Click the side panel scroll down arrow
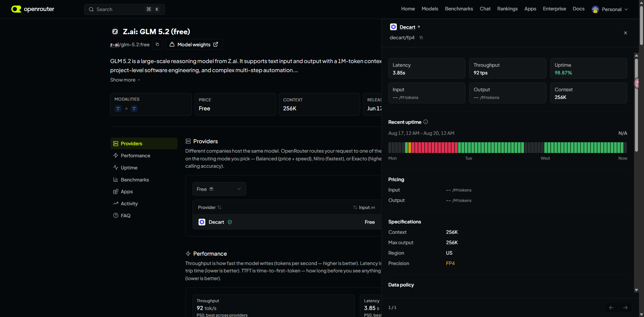Screen dimensions: 644x317 click(636, 290)
